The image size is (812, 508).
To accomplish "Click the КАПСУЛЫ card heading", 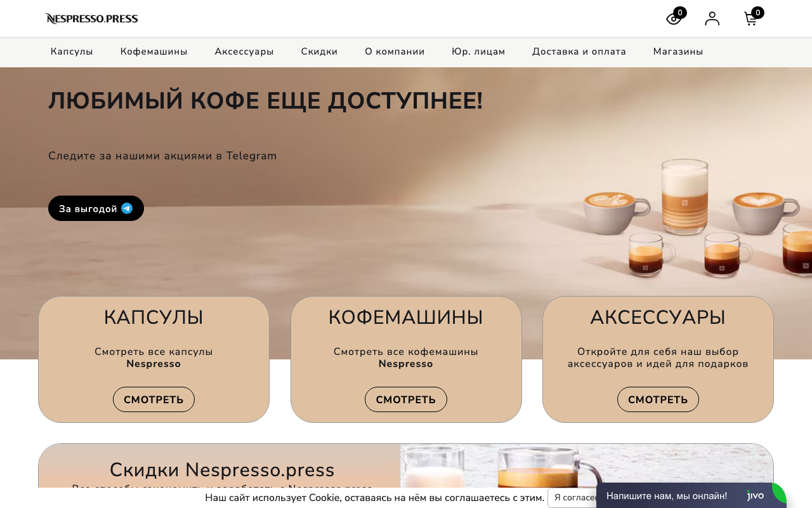I will point(154,317).
